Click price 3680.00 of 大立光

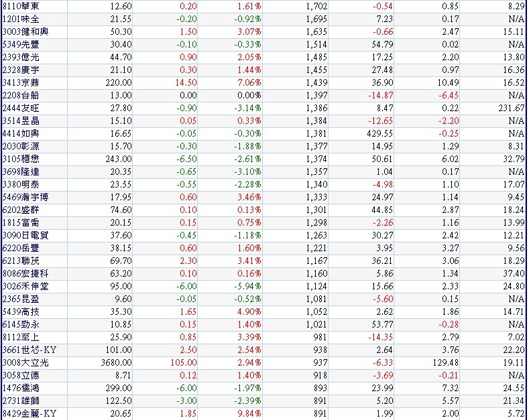coord(117,362)
